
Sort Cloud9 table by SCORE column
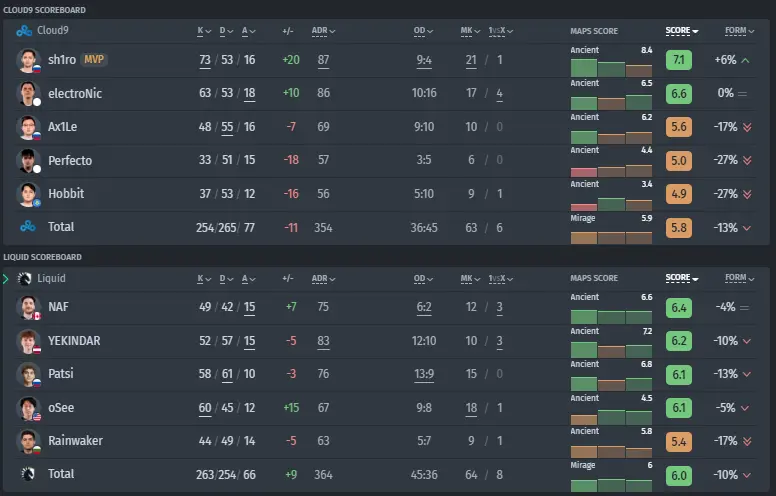[x=681, y=31]
